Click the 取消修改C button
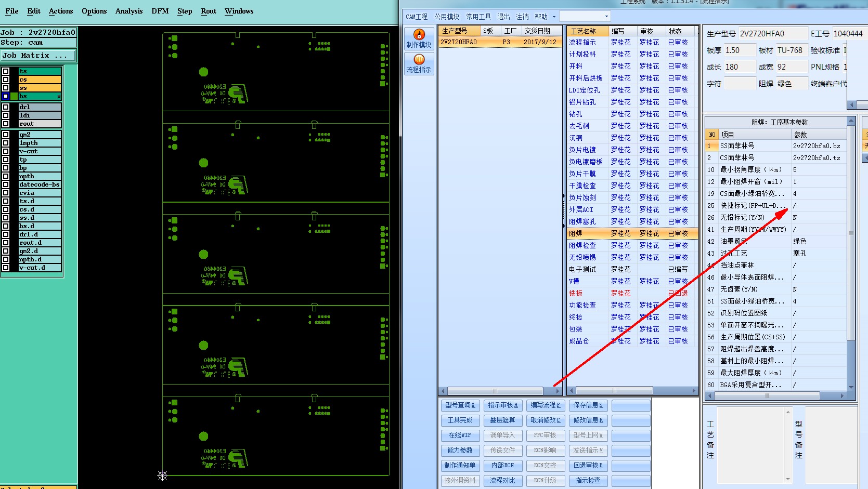This screenshot has width=868, height=489. [x=545, y=420]
